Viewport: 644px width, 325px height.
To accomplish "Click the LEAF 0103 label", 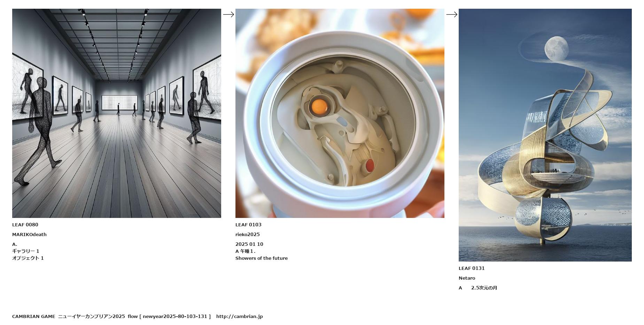I will click(x=248, y=225).
